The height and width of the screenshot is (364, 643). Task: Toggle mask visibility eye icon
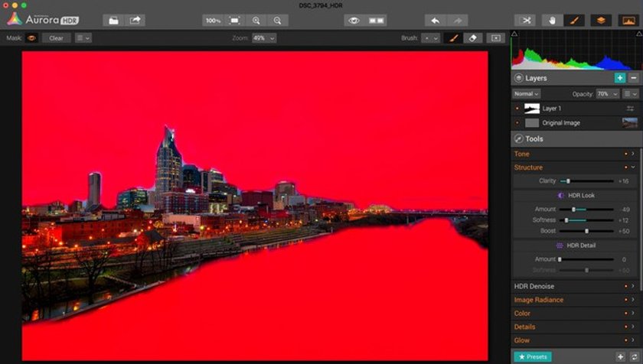pos(31,38)
